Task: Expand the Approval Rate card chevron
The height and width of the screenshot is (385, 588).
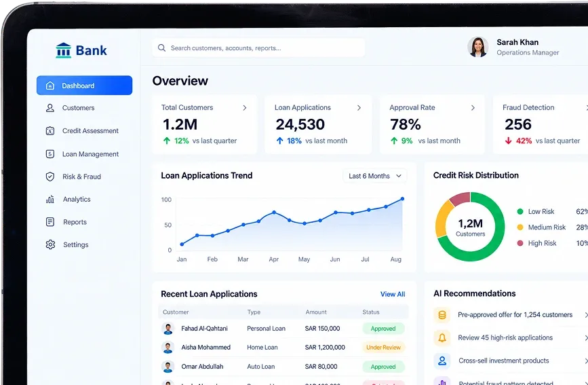Action: click(473, 108)
